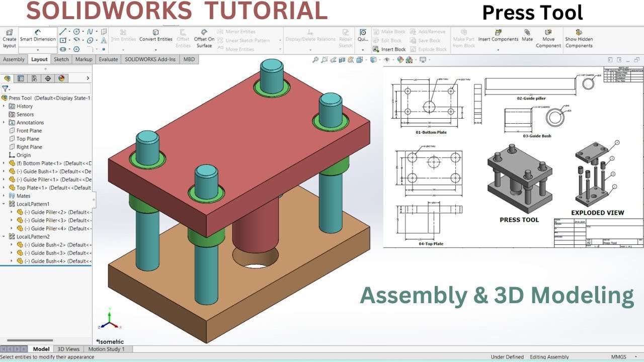Select the Spline sketch tool

coord(90,31)
